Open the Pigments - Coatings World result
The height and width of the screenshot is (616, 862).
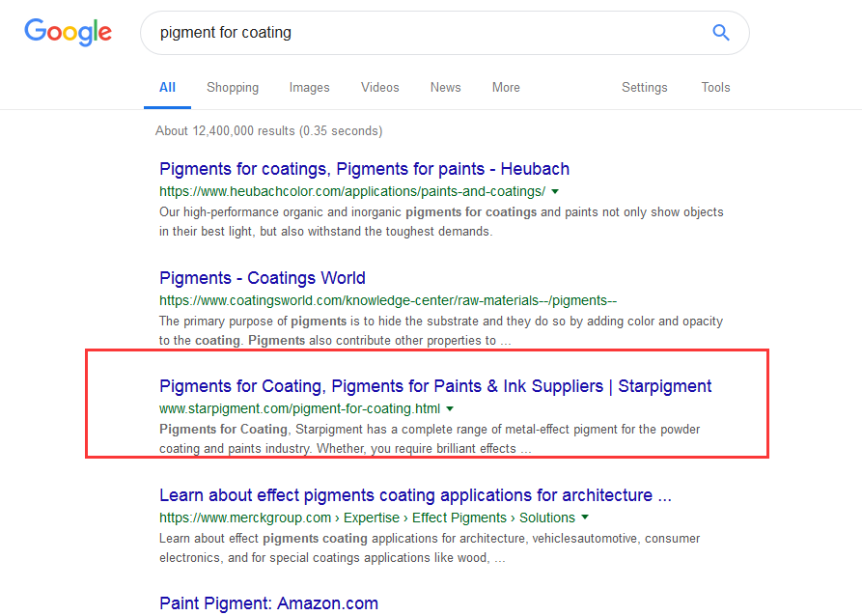click(263, 278)
